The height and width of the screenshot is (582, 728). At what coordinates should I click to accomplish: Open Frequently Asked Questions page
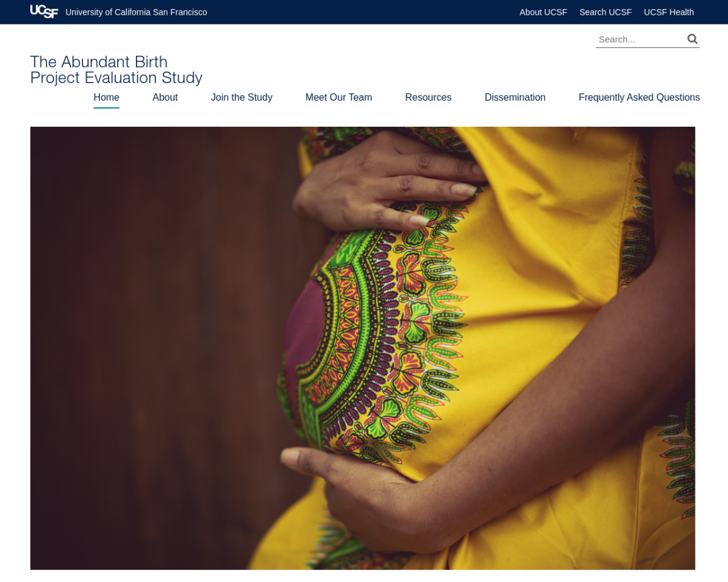coord(639,97)
